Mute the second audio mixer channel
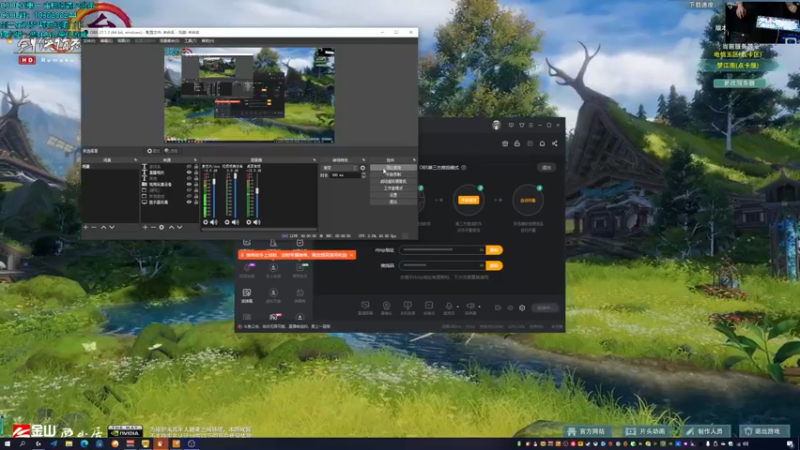Image resolution: width=800 pixels, height=450 pixels. 235,222
